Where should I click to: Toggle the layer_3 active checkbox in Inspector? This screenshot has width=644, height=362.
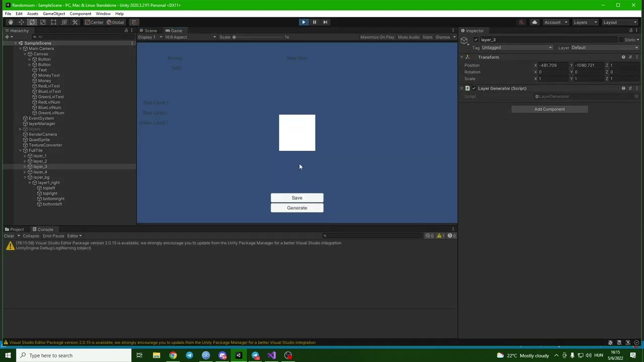[475, 40]
